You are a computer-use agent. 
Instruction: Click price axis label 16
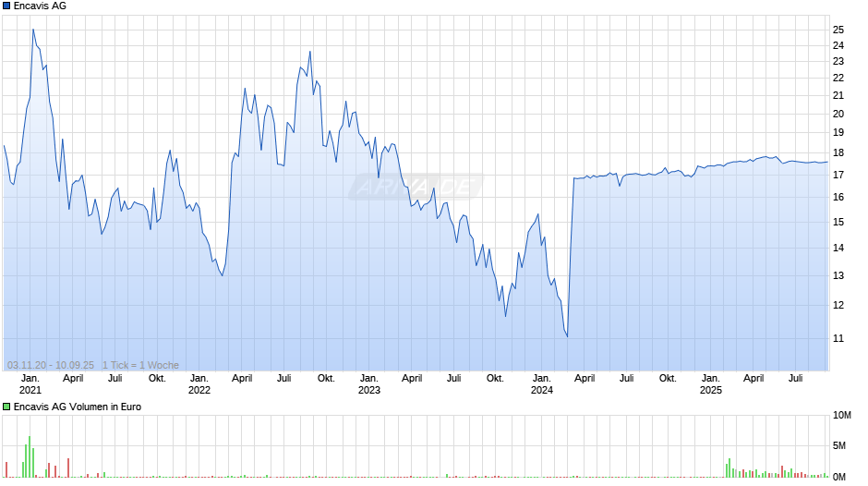[x=838, y=198]
